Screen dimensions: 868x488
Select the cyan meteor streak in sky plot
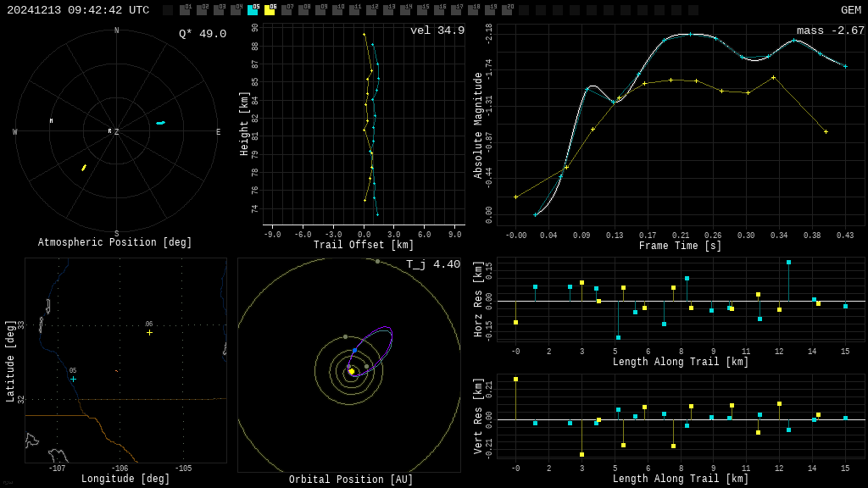pyautogui.click(x=160, y=123)
